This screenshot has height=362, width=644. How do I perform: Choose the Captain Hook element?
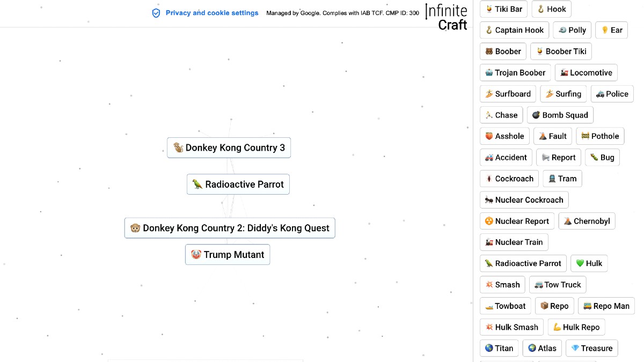coord(514,30)
